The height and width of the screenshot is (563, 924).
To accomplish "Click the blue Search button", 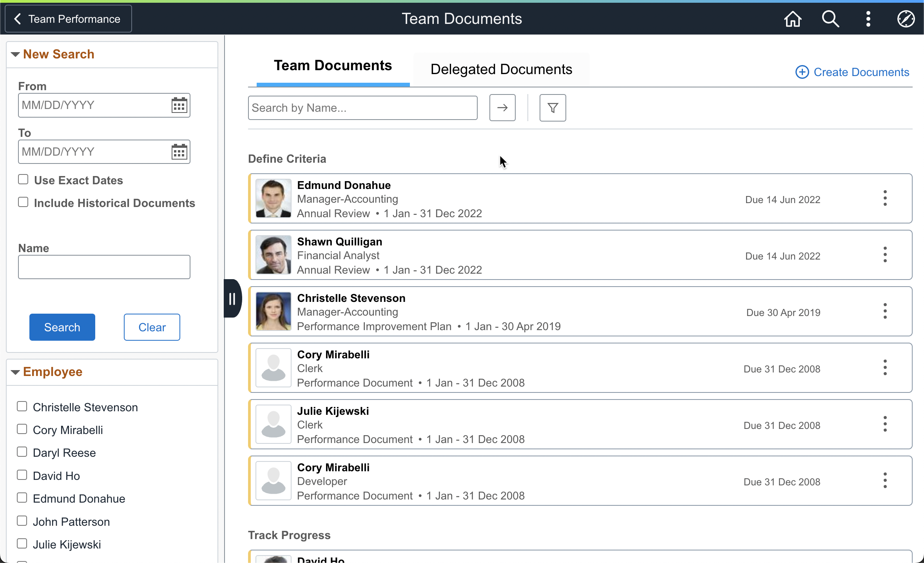I will [x=62, y=327].
